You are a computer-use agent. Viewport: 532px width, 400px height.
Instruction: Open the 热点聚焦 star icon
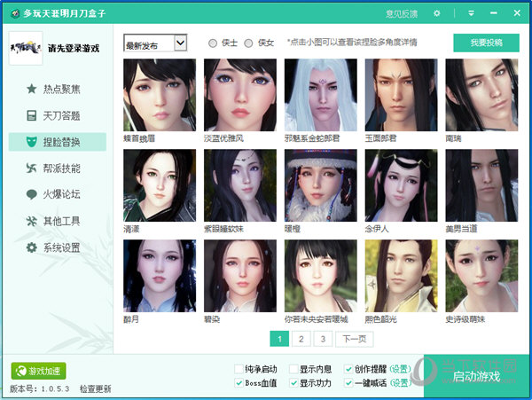pyautogui.click(x=32, y=89)
